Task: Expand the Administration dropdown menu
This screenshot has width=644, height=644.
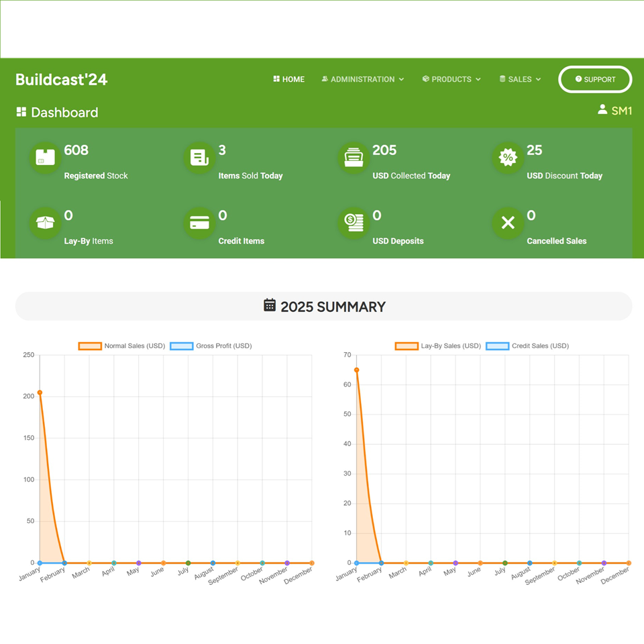Action: pyautogui.click(x=362, y=79)
